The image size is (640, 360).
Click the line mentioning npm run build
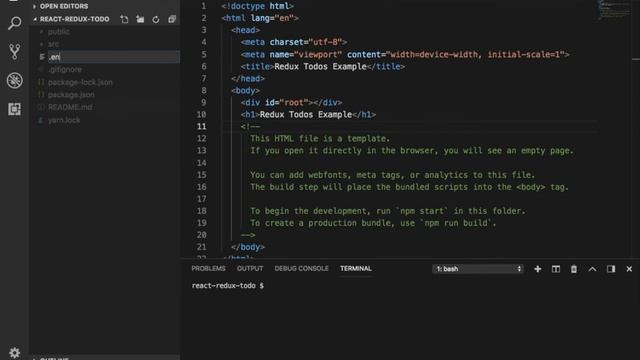[x=373, y=223]
